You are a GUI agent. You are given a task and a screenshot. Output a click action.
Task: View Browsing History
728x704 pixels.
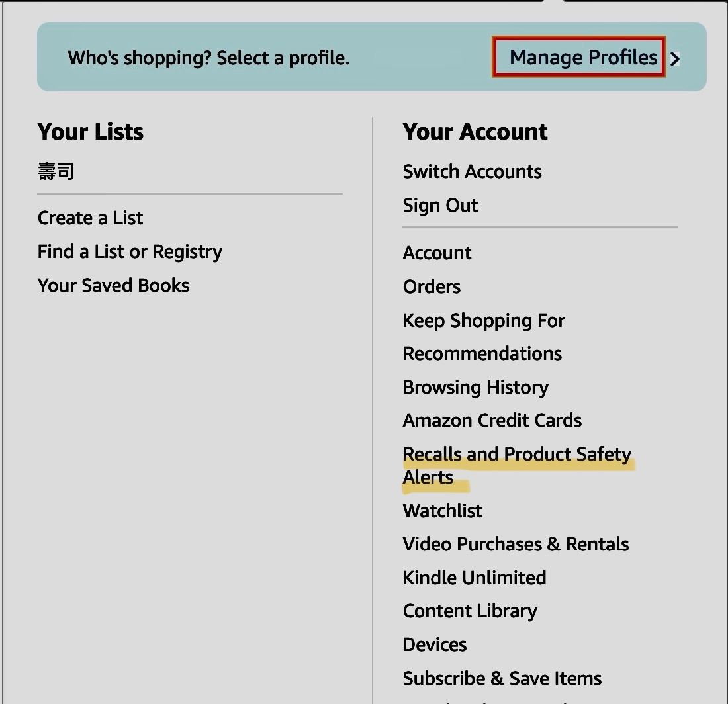tap(475, 387)
